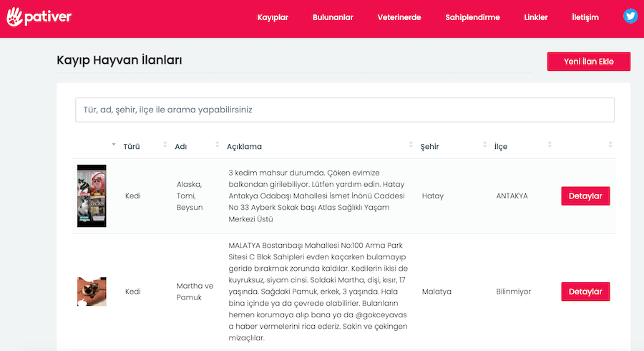Focus the listing search field
The image size is (644, 351).
344,110
